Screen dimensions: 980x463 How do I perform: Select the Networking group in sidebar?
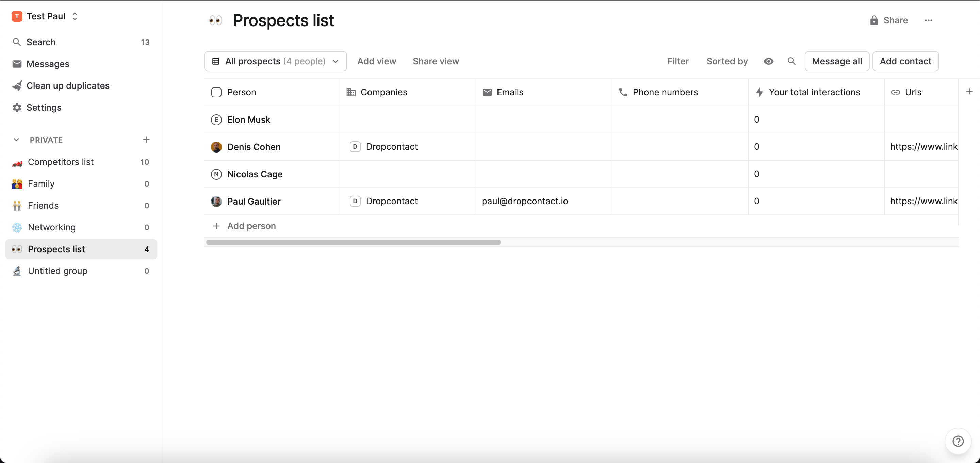52,227
